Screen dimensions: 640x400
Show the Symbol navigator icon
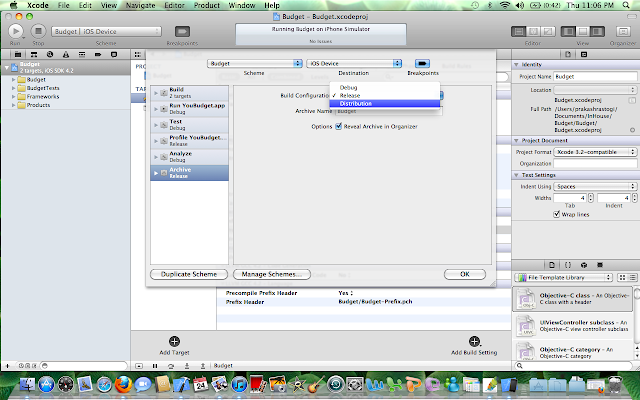click(34, 54)
